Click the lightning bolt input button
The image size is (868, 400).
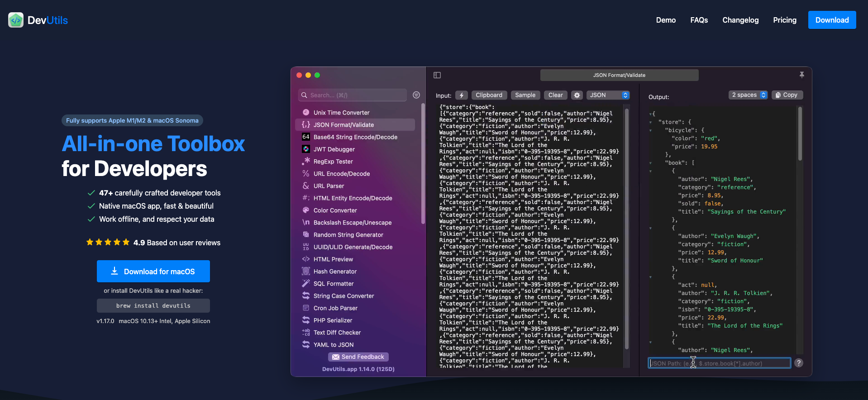point(462,95)
